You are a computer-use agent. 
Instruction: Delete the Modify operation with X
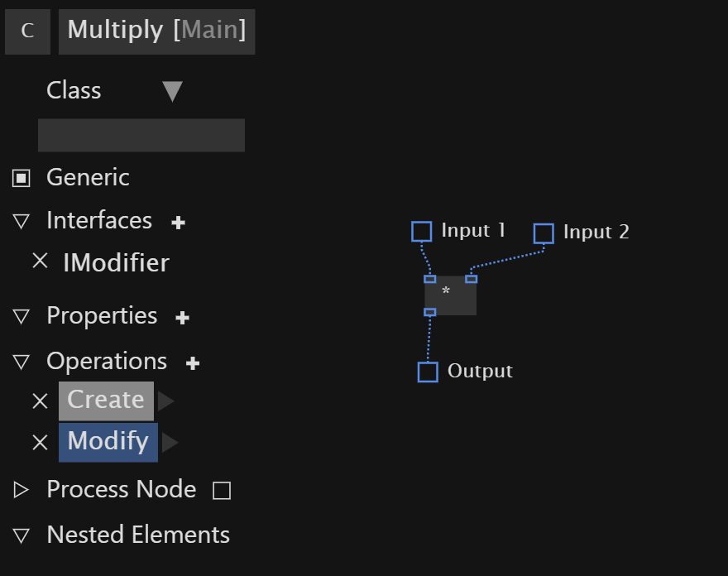point(41,442)
